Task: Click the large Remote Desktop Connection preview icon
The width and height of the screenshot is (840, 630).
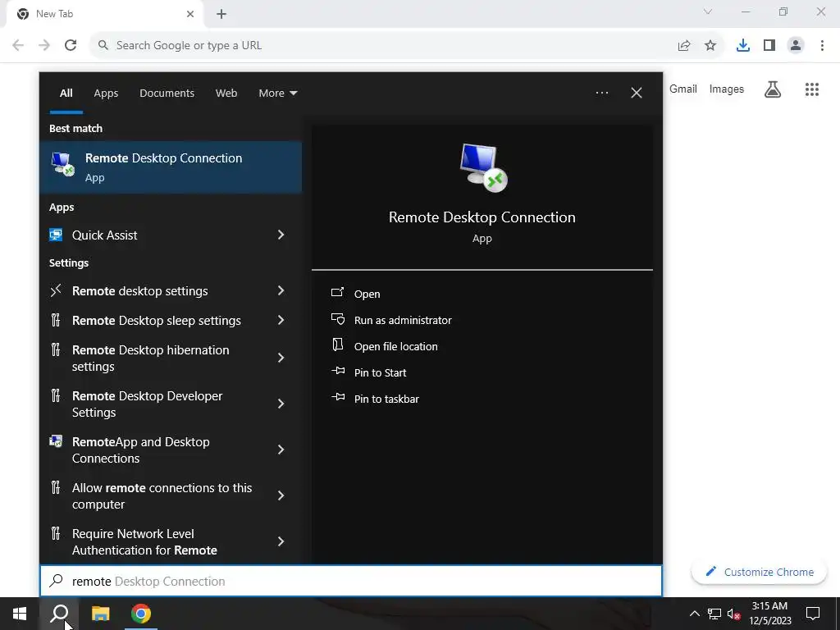Action: [483, 167]
